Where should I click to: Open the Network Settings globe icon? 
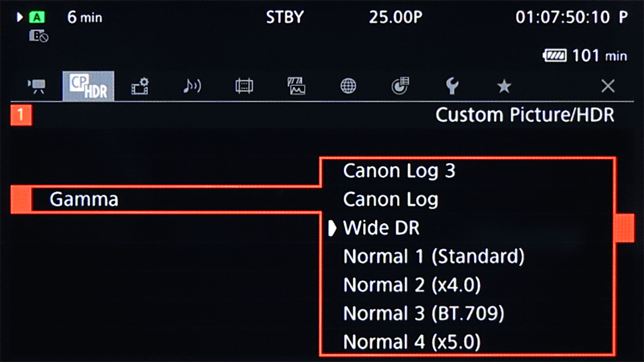click(348, 86)
